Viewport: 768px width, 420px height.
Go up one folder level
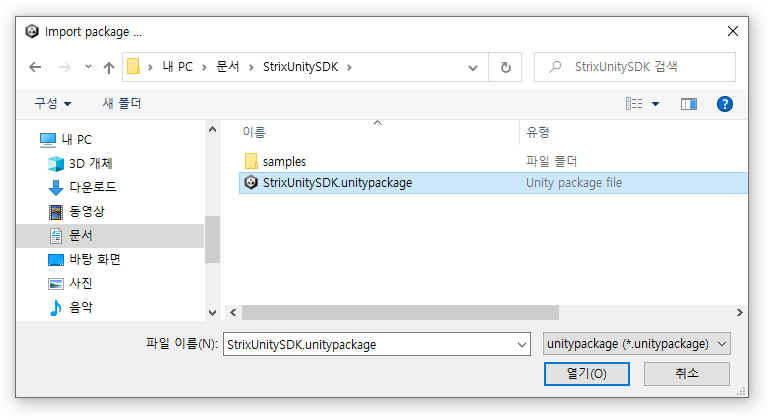[109, 67]
